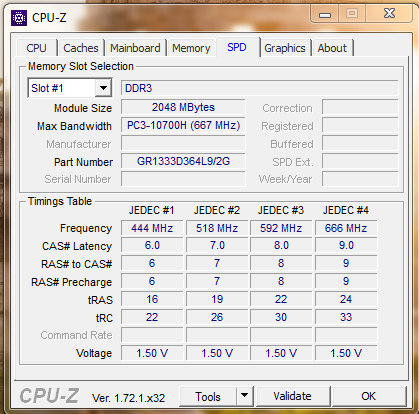
Task: Click the Module Size 2048 MBytes field
Action: pos(183,107)
